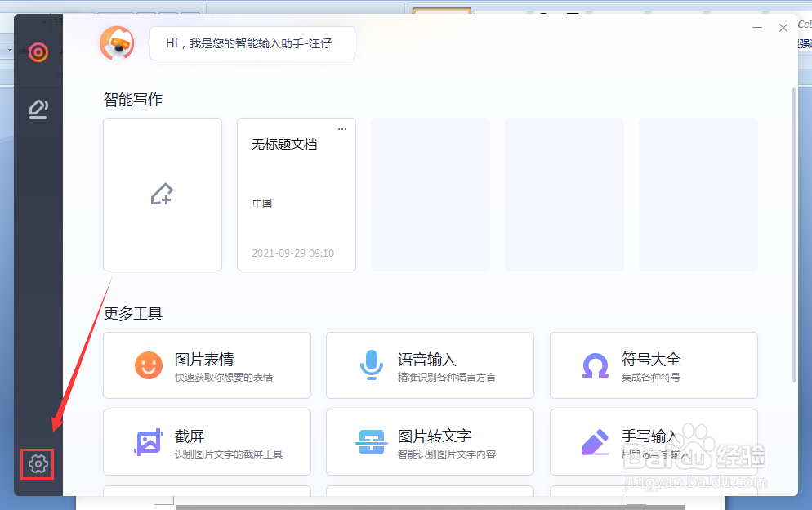Open the 无标题文档 document card
The width and height of the screenshot is (812, 510).
pyautogui.click(x=297, y=195)
